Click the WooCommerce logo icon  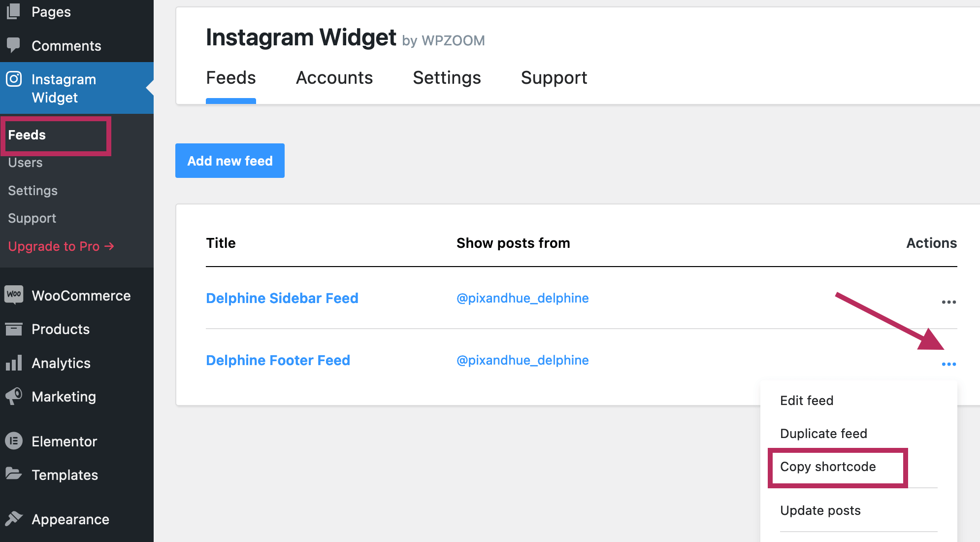[x=14, y=295]
